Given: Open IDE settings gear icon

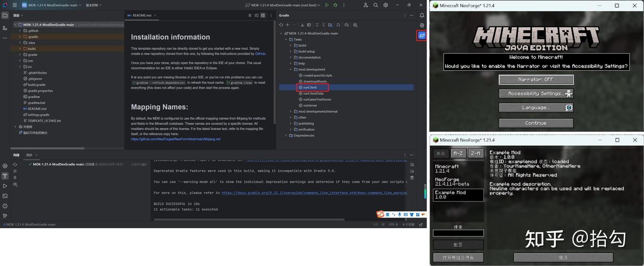Looking at the screenshot, I should [x=386, y=5].
